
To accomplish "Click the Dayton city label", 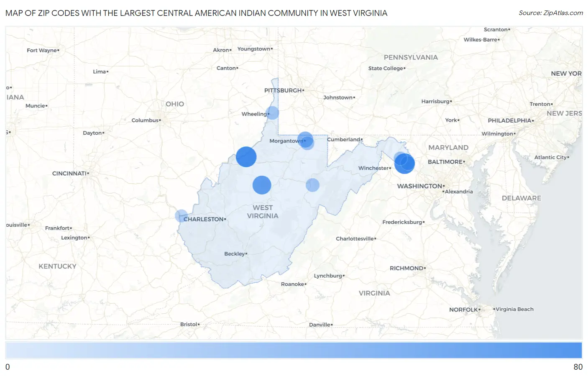I will click(x=92, y=133).
